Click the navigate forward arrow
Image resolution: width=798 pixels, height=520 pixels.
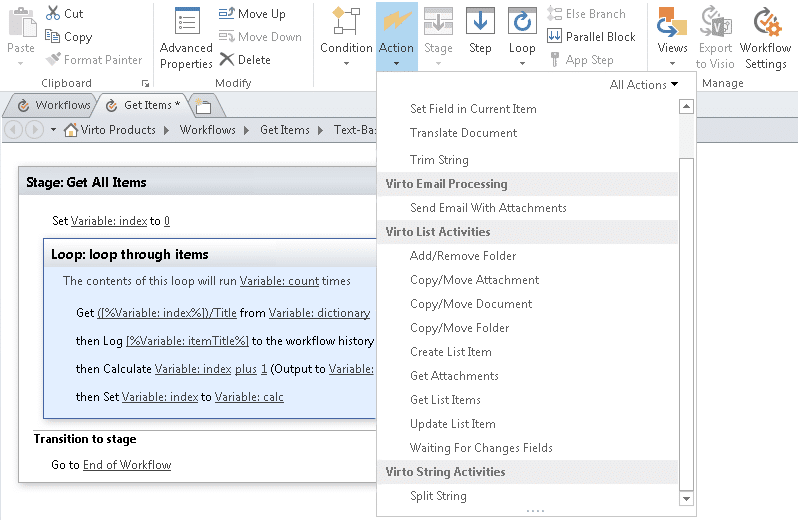pos(35,130)
